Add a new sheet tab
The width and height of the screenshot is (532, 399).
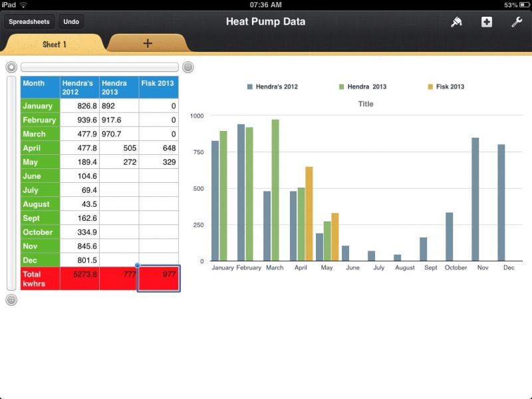(x=148, y=43)
